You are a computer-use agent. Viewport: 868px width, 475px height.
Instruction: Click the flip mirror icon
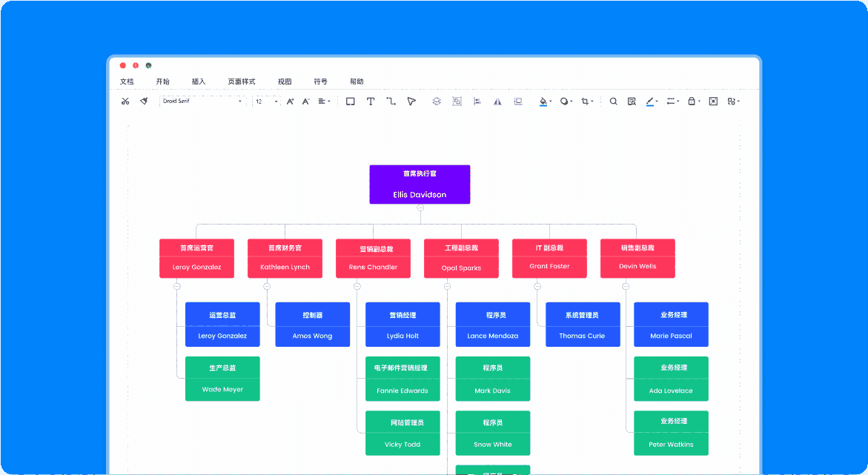497,102
